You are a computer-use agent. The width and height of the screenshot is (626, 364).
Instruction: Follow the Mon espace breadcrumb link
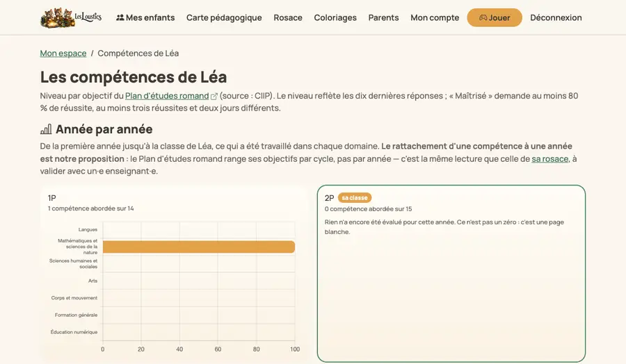tap(63, 53)
